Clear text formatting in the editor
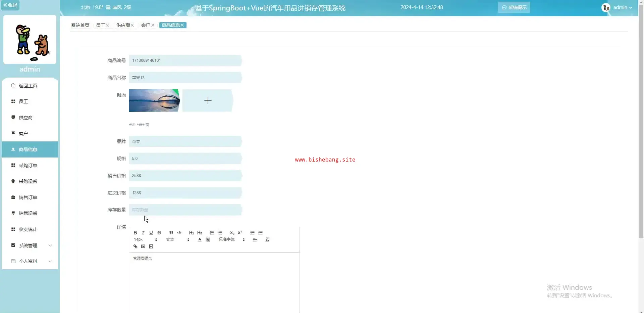Image resolution: width=644 pixels, height=313 pixels. [x=267, y=240]
